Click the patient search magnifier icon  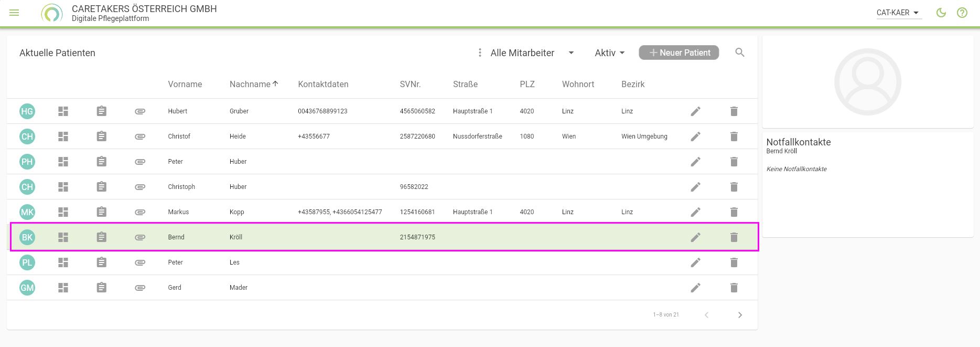[x=740, y=52]
